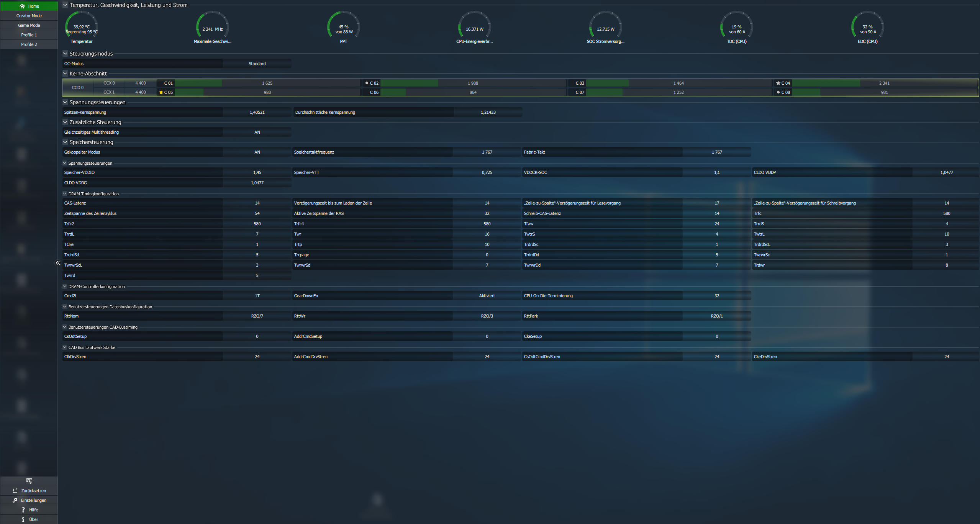Toggle GearDownEn Aktiviert value

pos(487,296)
